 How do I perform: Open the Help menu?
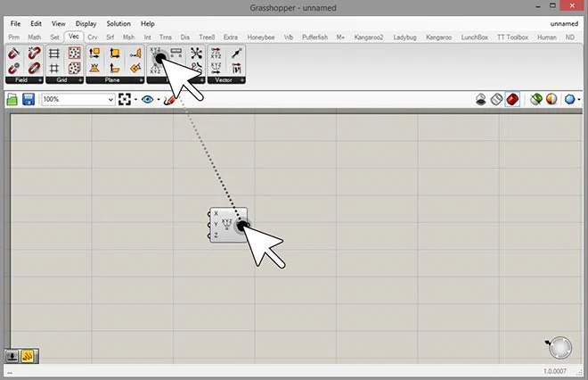[148, 24]
